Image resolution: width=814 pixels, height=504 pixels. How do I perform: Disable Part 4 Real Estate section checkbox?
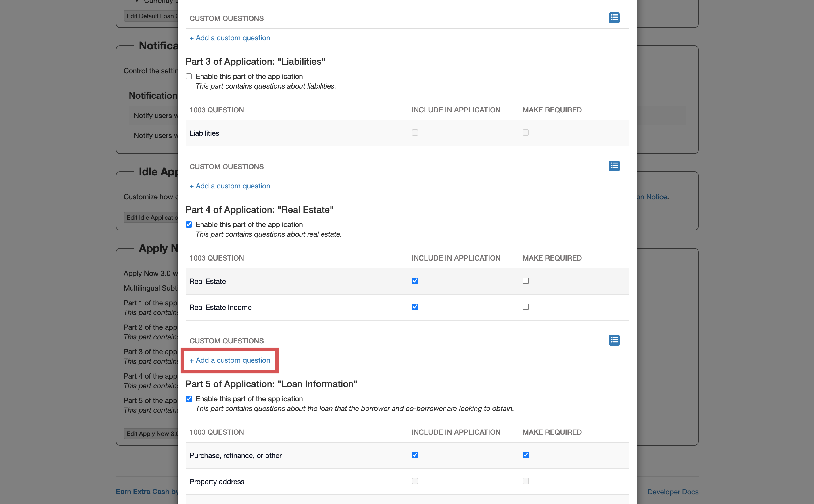click(189, 224)
